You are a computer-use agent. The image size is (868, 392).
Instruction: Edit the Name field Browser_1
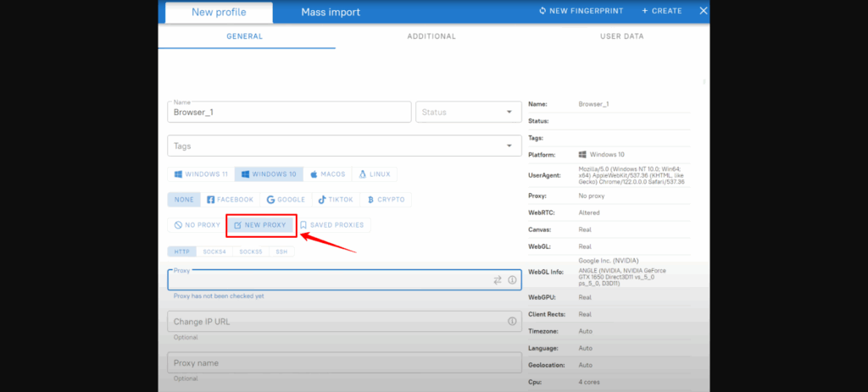(x=290, y=112)
